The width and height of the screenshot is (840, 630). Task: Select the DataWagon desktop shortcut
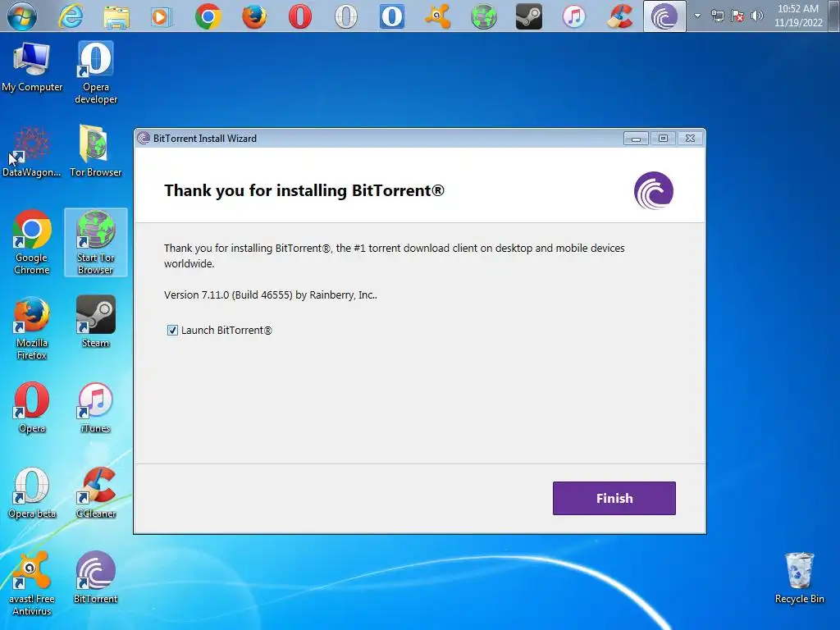pos(32,152)
